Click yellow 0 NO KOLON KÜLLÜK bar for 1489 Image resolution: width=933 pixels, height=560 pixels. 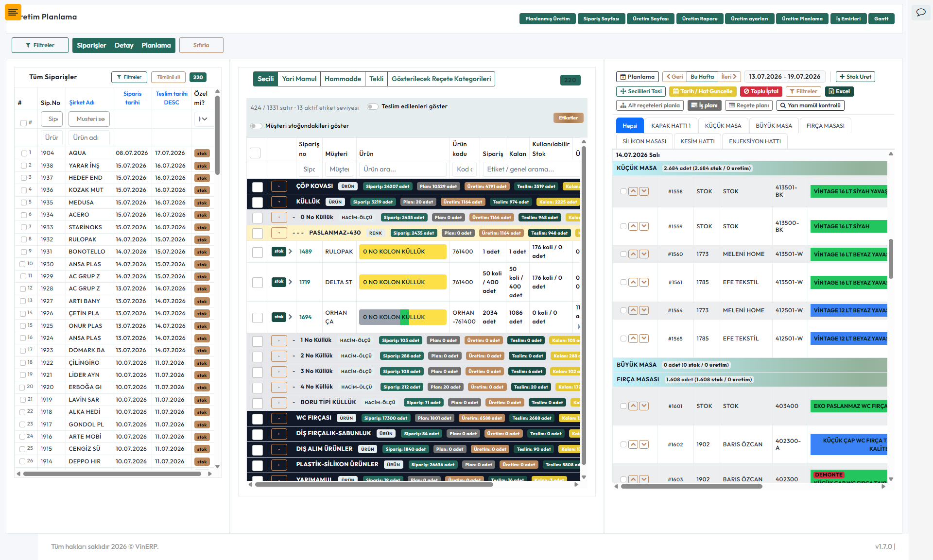pos(402,252)
